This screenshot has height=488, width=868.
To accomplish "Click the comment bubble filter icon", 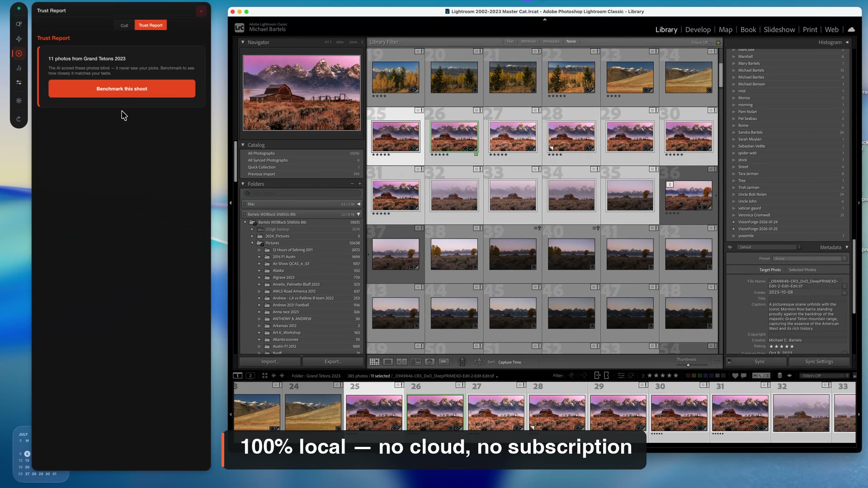I will click(x=744, y=375).
